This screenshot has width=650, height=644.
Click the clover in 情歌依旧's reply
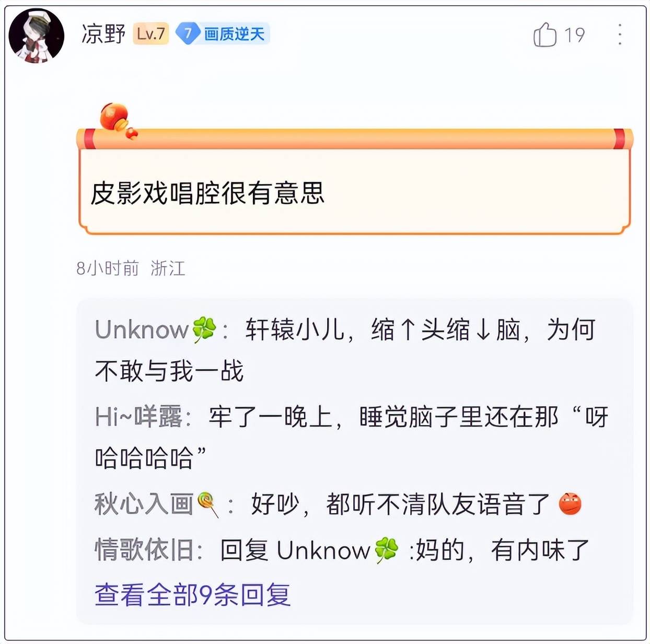pyautogui.click(x=386, y=550)
